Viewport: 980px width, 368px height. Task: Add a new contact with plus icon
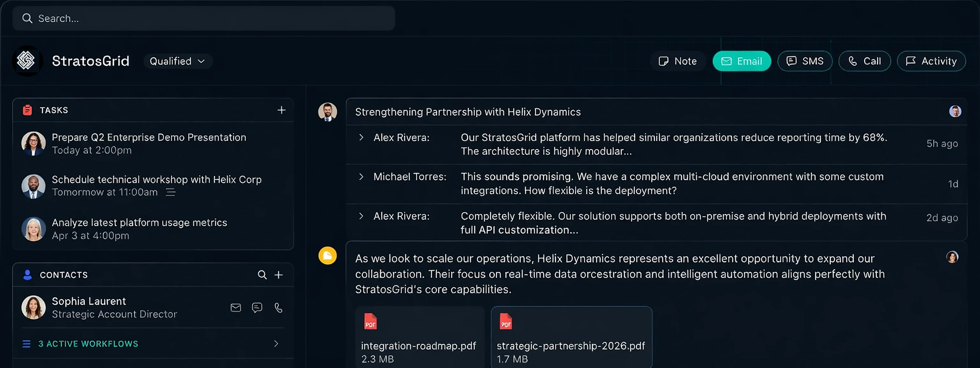tap(279, 275)
